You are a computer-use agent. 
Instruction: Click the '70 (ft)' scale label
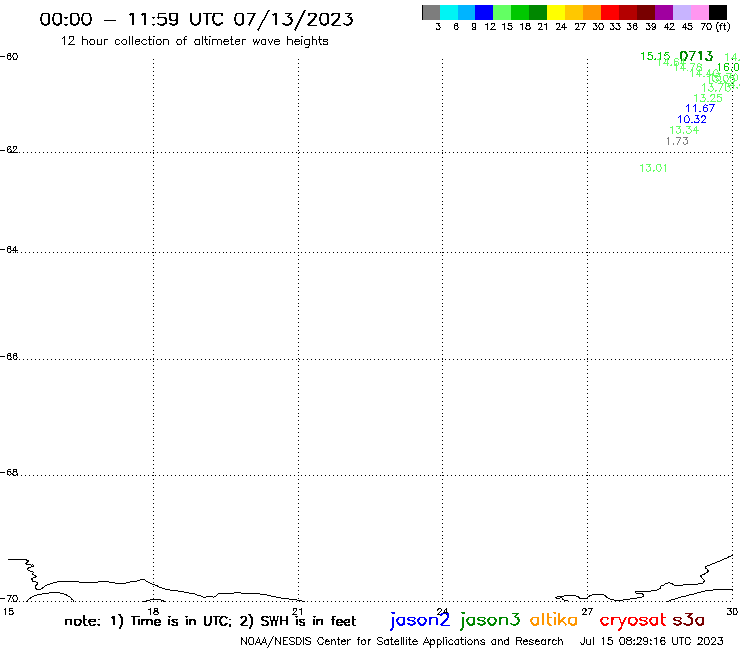[715, 26]
